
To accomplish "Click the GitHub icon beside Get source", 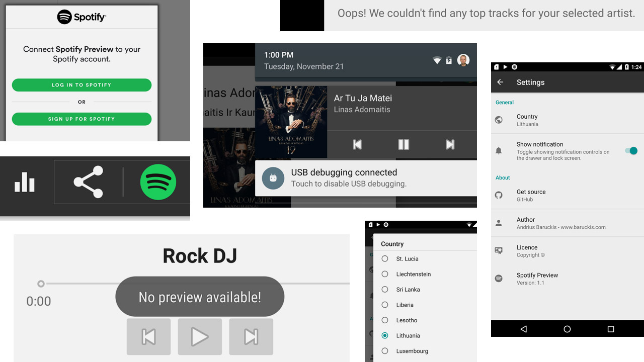I will (x=499, y=195).
